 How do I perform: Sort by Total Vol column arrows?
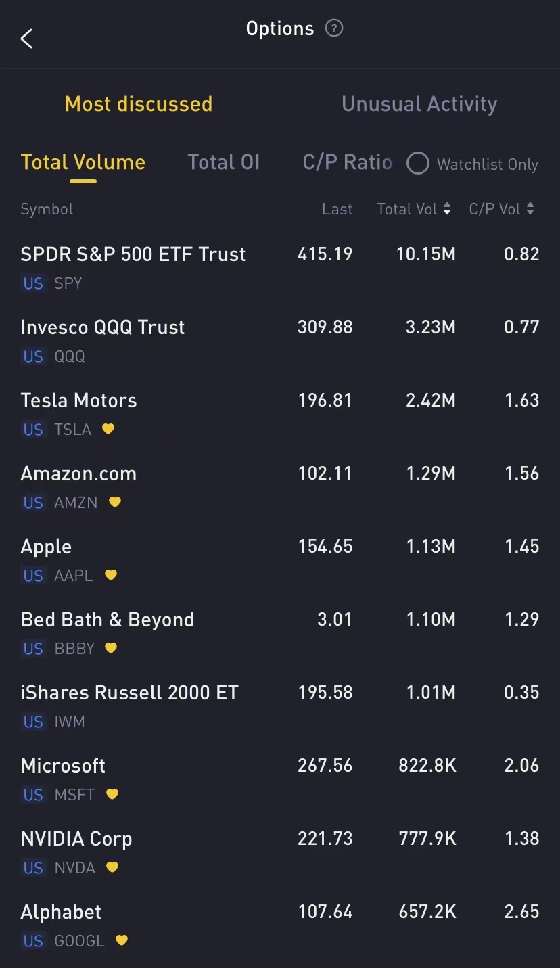(447, 210)
